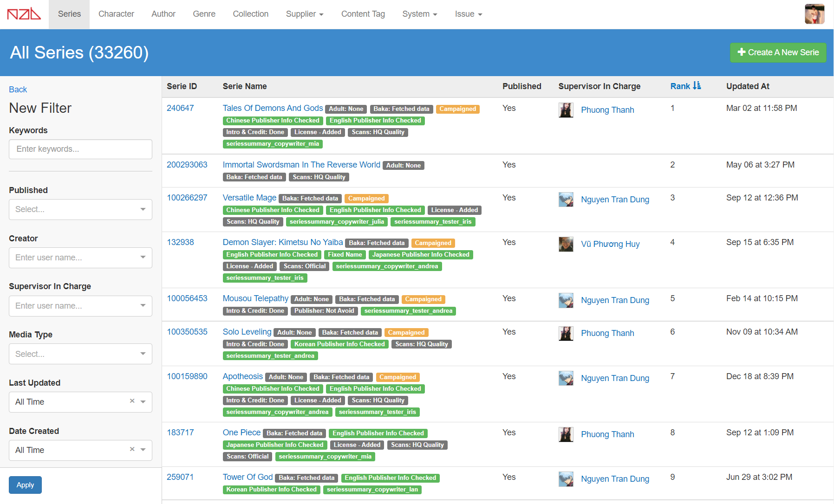Click the Back link in filter panel
The width and height of the screenshot is (834, 504).
18,90
